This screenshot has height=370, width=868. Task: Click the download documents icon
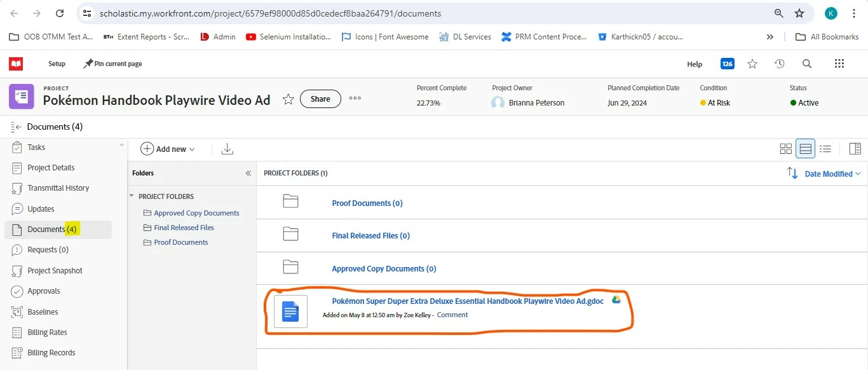pos(227,149)
